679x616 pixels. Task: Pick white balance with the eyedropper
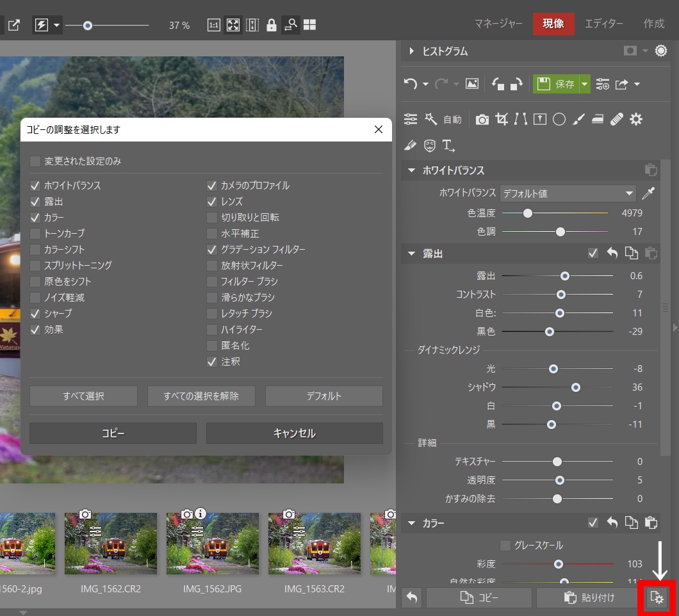648,193
